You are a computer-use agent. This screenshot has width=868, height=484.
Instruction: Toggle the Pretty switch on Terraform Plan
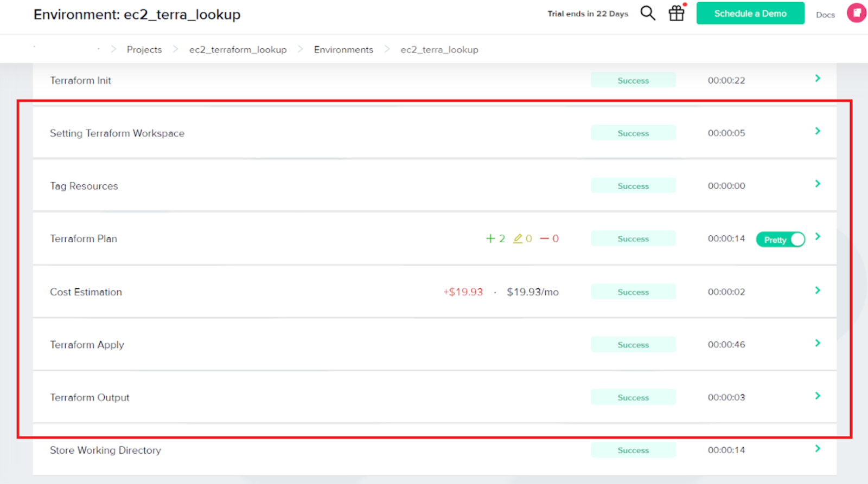click(x=781, y=240)
